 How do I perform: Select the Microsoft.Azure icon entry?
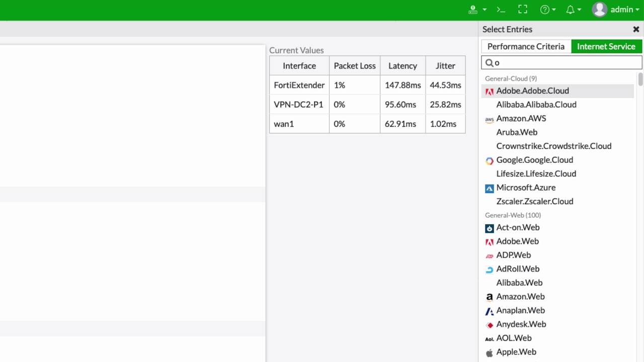coord(489,188)
